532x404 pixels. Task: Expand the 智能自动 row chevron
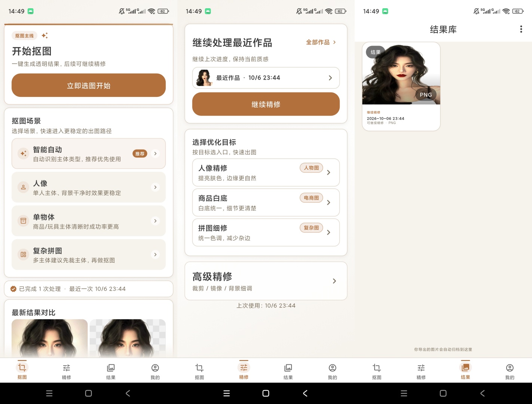155,153
